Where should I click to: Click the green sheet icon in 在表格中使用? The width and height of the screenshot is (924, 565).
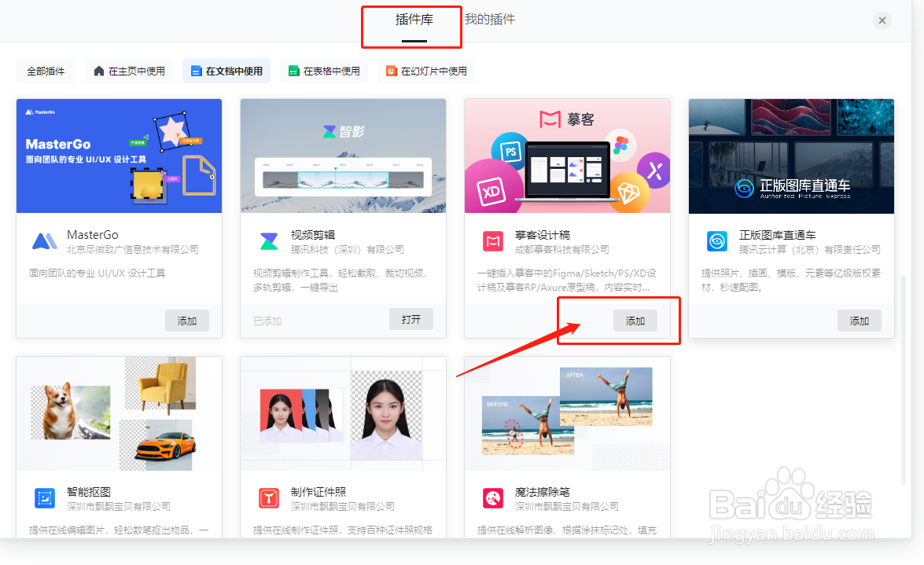point(293,72)
